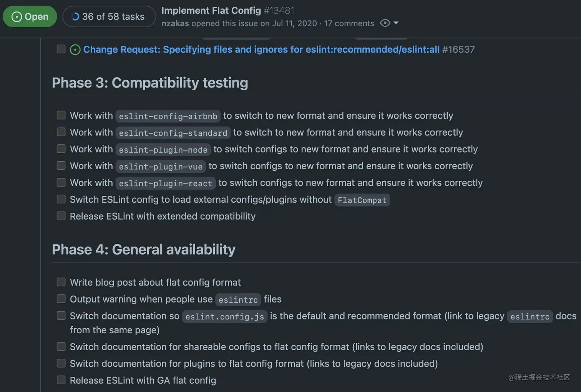Click the 36 of 58 tasks badge
This screenshot has height=392, width=581.
[x=109, y=17]
